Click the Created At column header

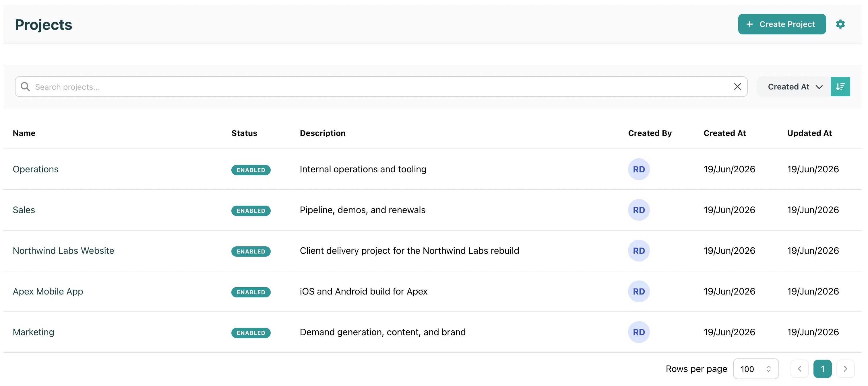[x=724, y=133]
